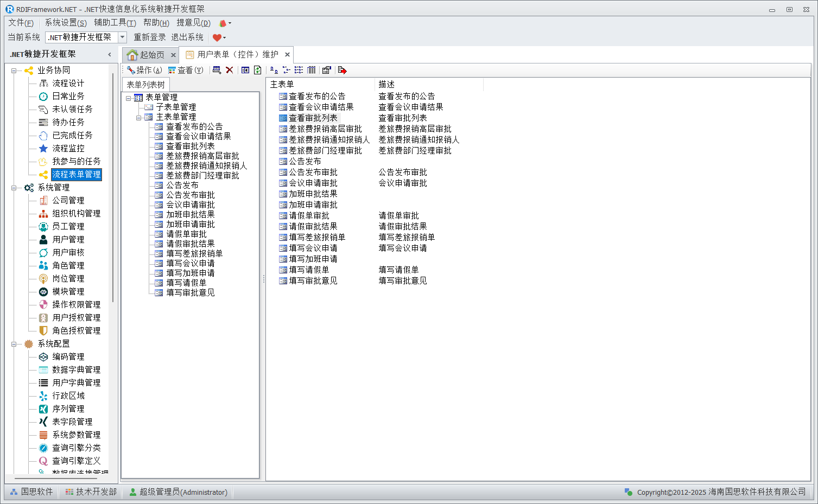Click the 退出系统 button
The image size is (818, 504).
click(187, 37)
